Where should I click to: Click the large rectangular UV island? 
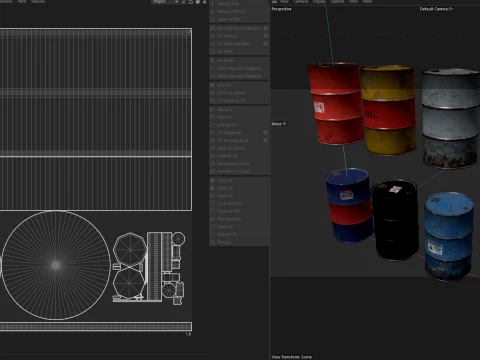pos(96,119)
